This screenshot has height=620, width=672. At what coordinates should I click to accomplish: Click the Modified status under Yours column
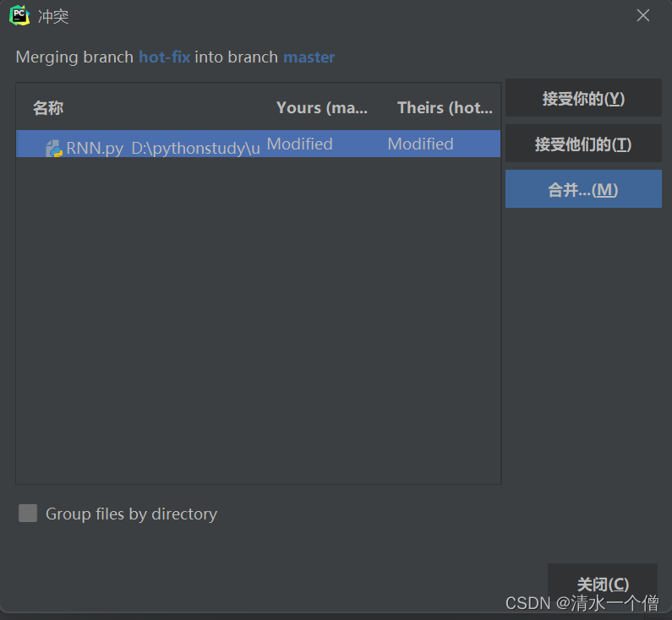pos(299,144)
